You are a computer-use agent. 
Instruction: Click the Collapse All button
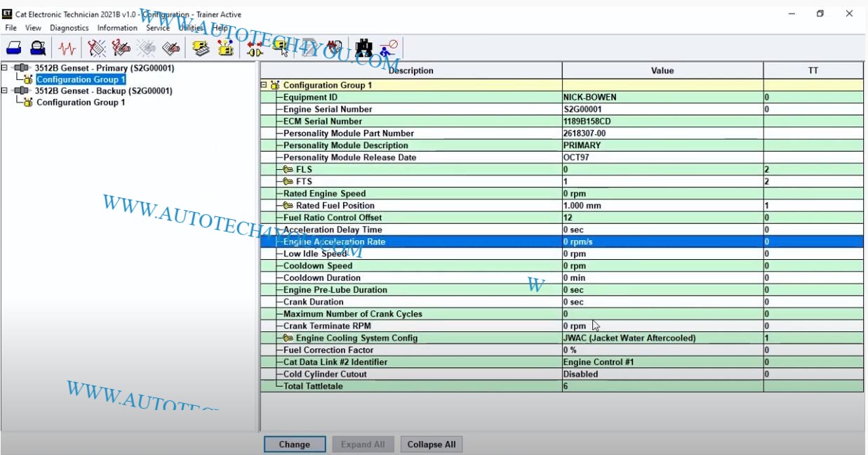pos(431,444)
